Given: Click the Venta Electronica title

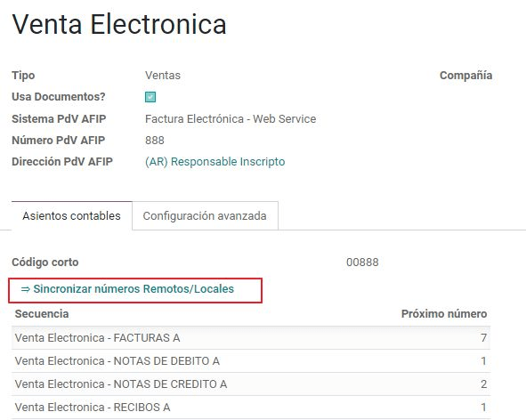Looking at the screenshot, I should click(x=119, y=24).
